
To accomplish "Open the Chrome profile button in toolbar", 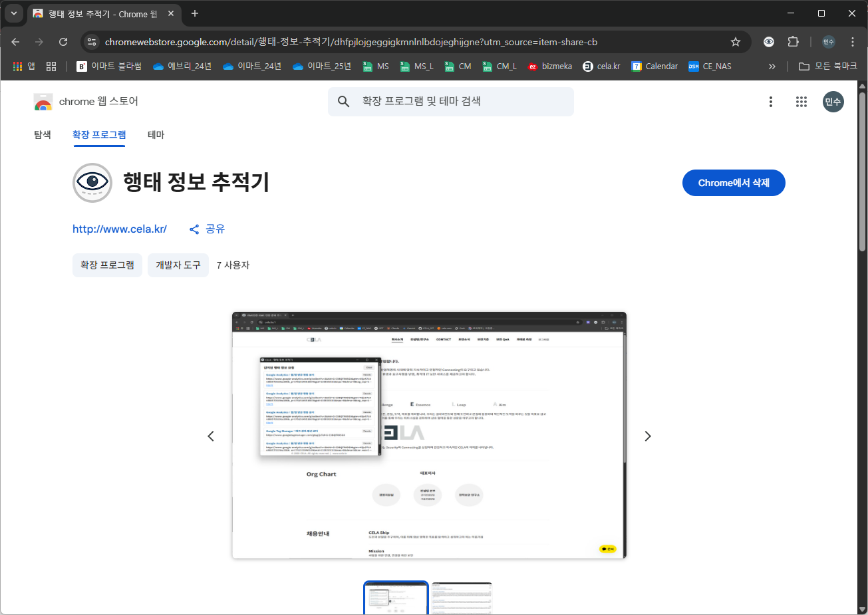I will 829,42.
